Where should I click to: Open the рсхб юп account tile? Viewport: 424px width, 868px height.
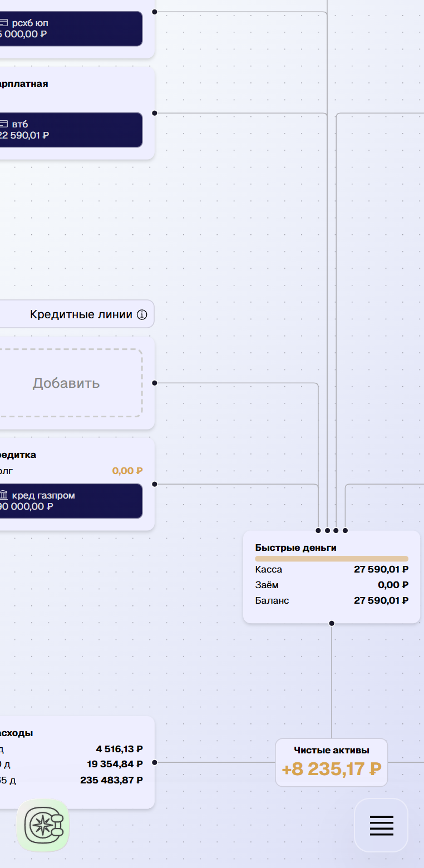tap(70, 29)
